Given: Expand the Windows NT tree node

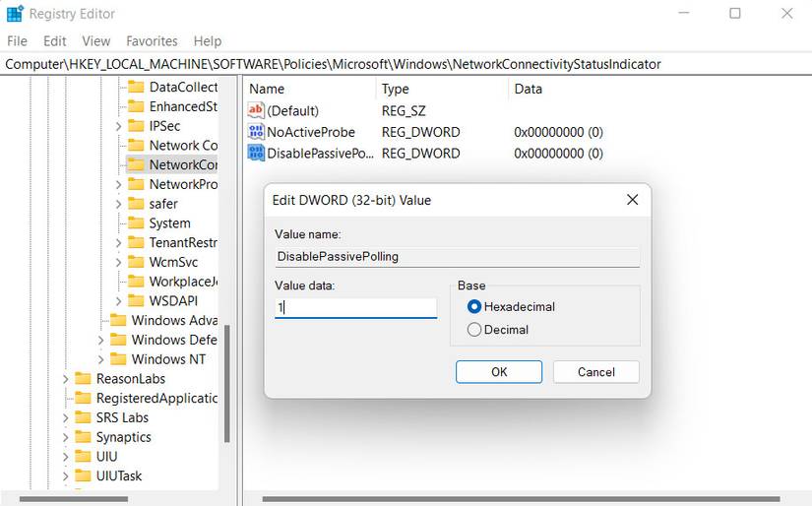Looking at the screenshot, I should (101, 359).
